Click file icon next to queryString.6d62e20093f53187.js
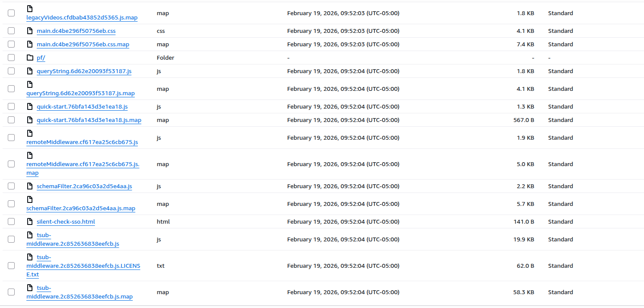Screen dimensions: 644x308 coord(30,71)
